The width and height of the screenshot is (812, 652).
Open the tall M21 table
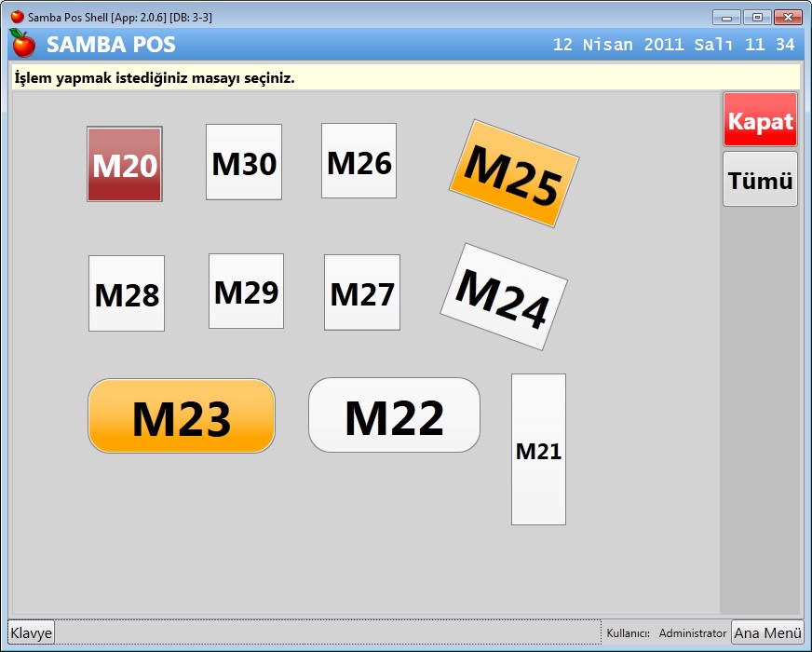538,450
